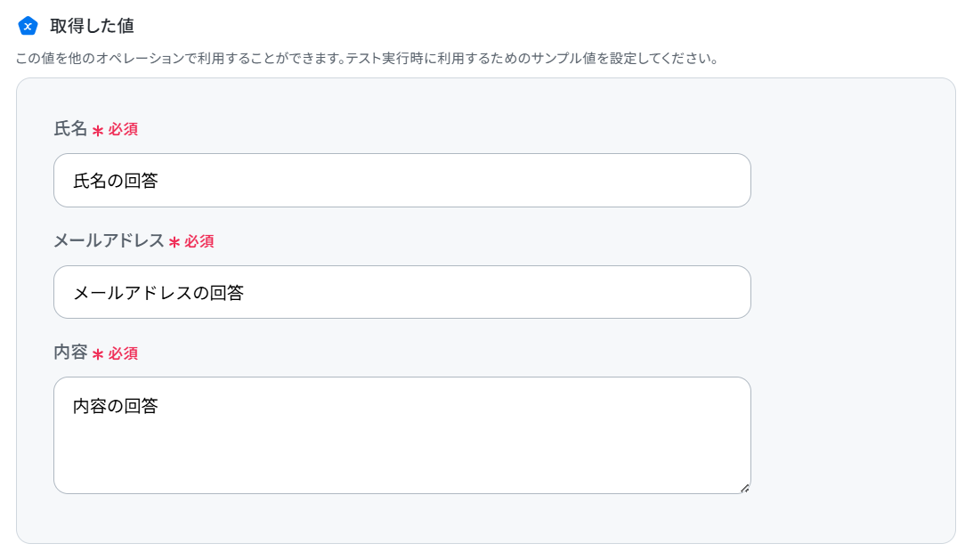973x560 pixels.
Task: Focus the 氏名 input field
Action: (x=402, y=180)
